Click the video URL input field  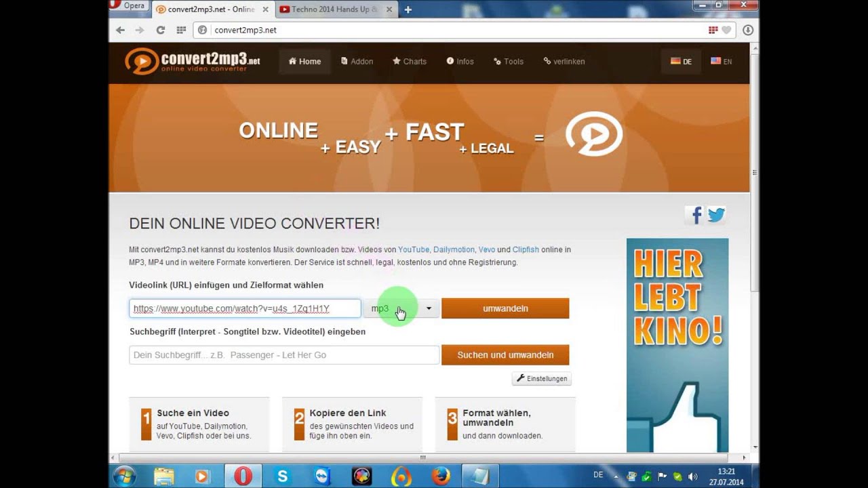[245, 308]
